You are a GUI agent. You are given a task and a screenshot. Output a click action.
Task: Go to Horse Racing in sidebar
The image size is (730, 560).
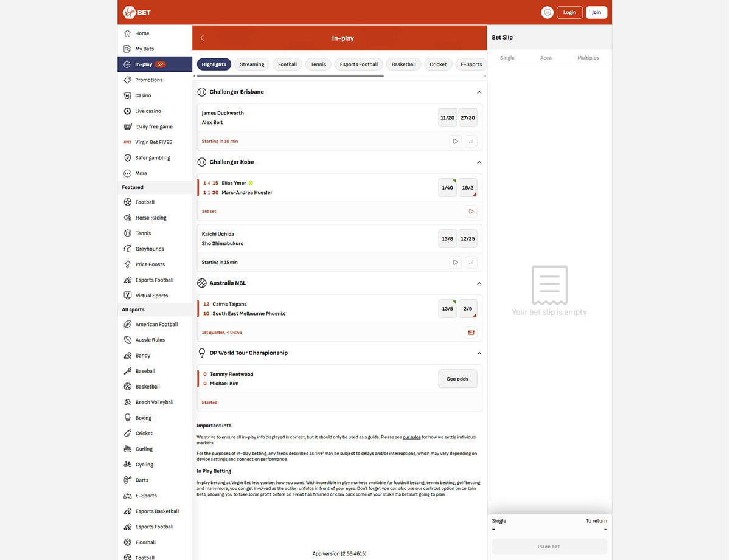(150, 218)
